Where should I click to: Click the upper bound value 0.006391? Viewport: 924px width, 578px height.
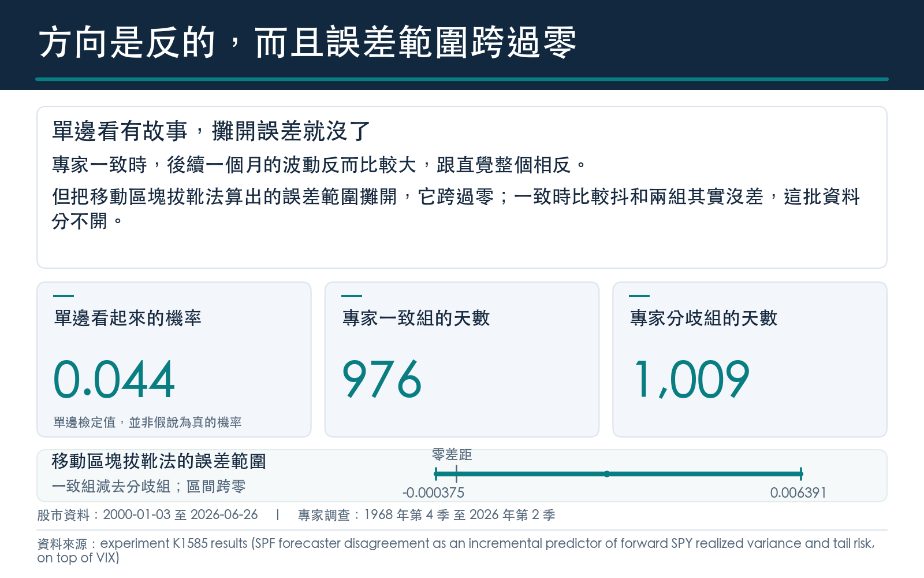click(x=798, y=493)
